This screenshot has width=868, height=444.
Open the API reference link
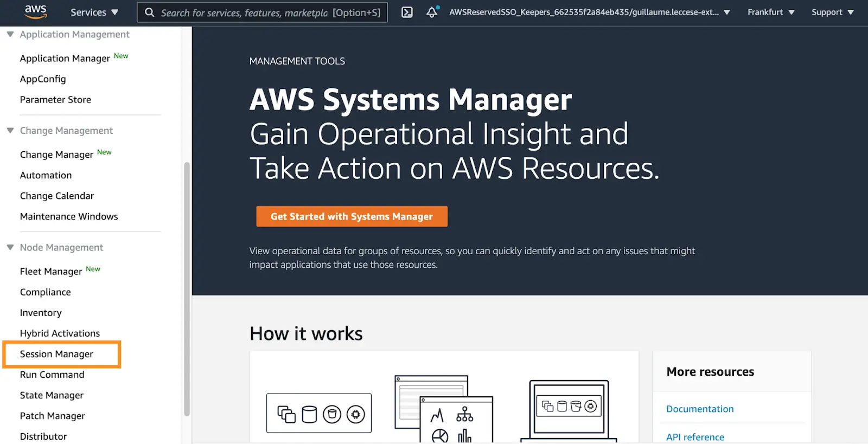click(x=695, y=437)
